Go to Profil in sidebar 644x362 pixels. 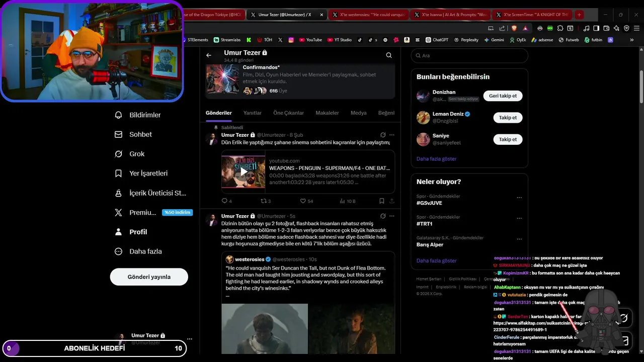(131, 232)
